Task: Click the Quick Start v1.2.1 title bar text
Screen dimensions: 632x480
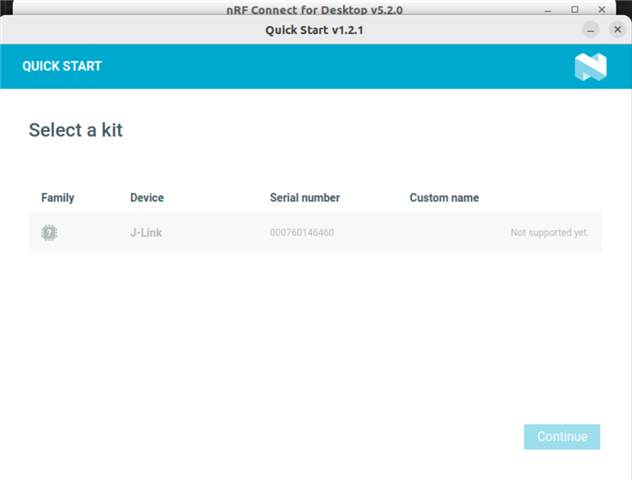Action: (x=314, y=30)
